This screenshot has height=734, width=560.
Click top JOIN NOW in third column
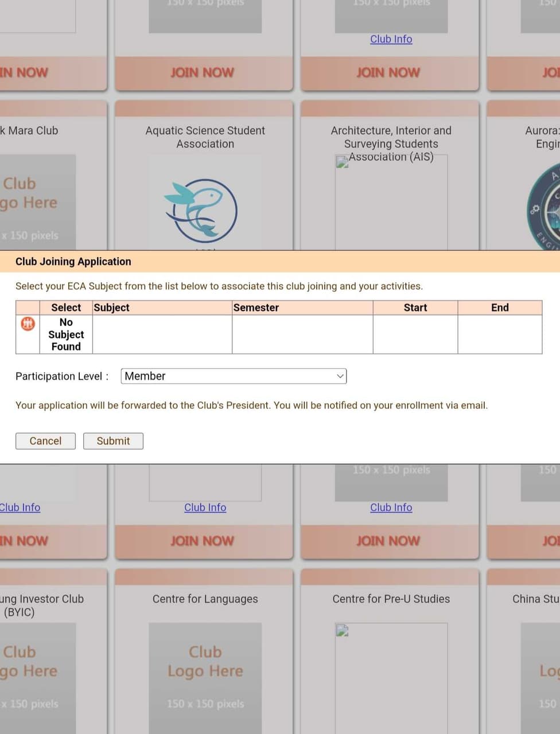coord(388,72)
